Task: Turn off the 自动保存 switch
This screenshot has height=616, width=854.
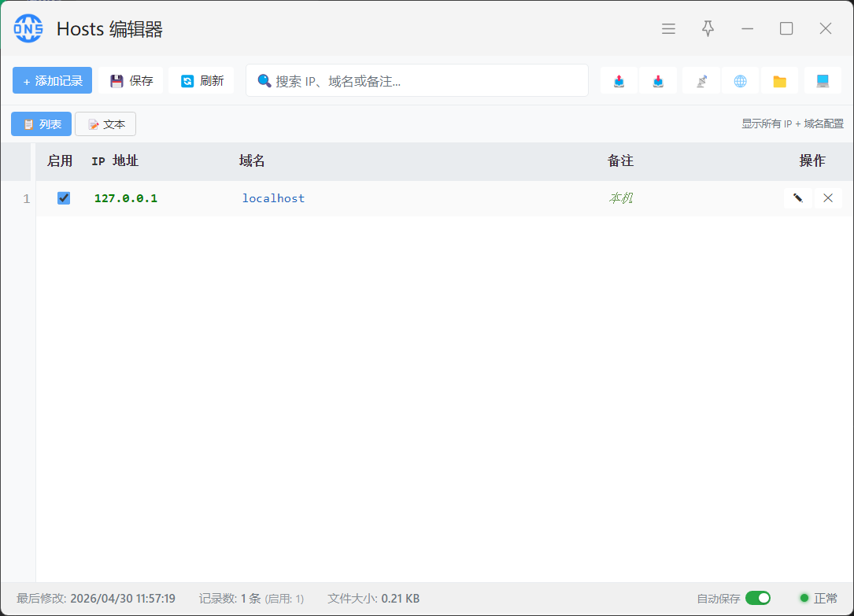Action: click(x=758, y=598)
